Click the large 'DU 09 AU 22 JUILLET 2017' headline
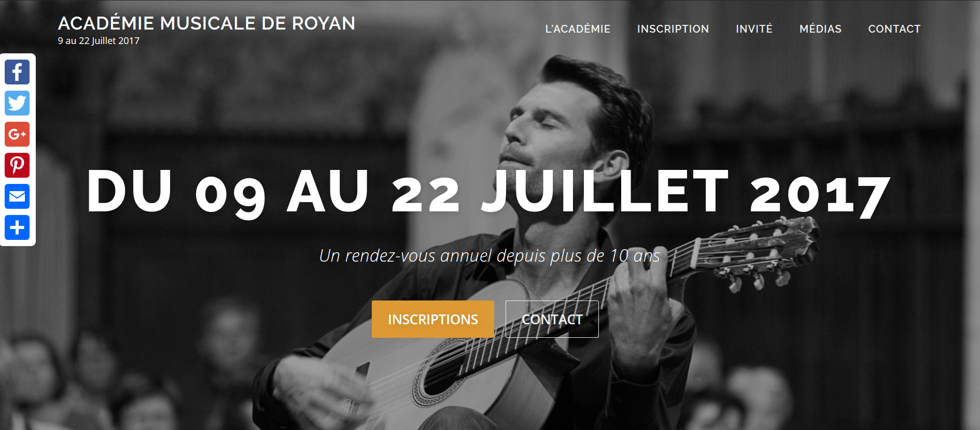This screenshot has height=430, width=980. point(488,192)
